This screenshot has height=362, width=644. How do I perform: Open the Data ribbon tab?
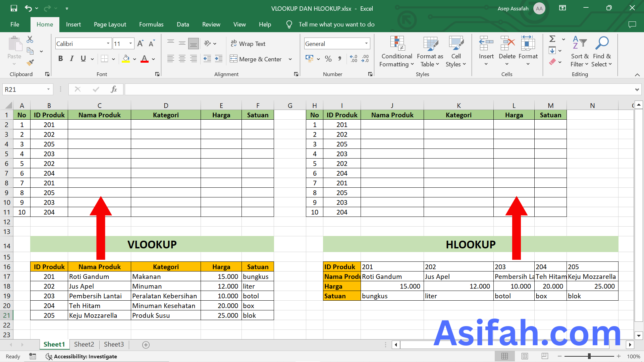(183, 24)
